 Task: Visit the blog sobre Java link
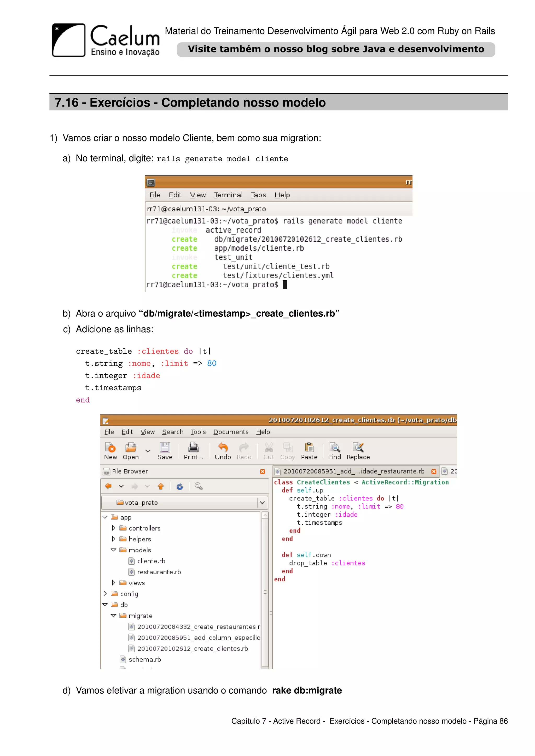[336, 49]
